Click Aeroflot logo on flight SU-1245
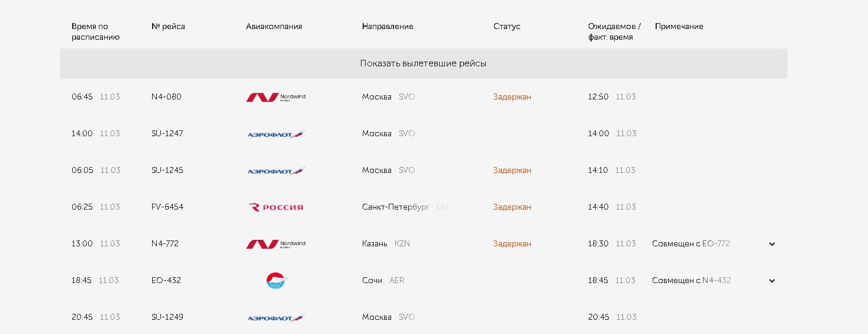 click(276, 171)
